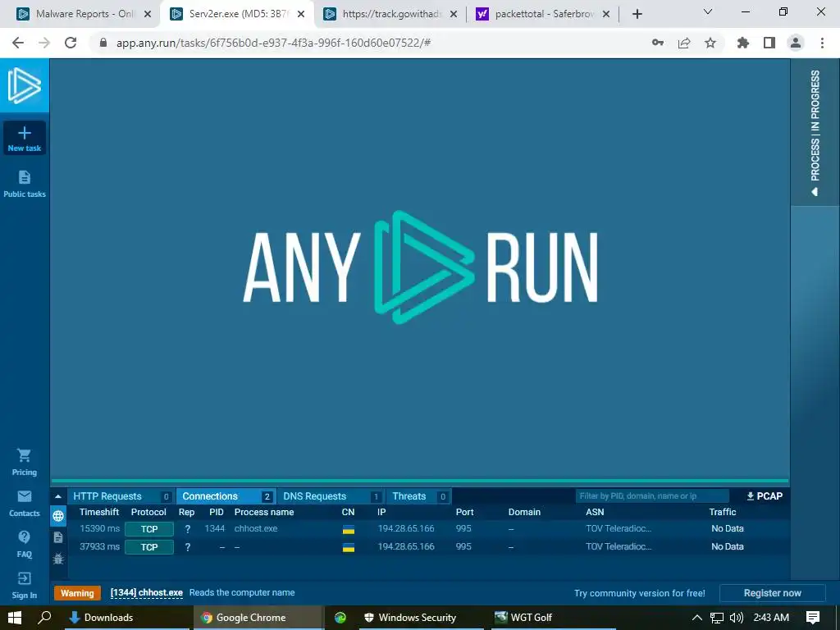Focus the Filter by PID, domain field
The image size is (840, 630).
(x=652, y=496)
